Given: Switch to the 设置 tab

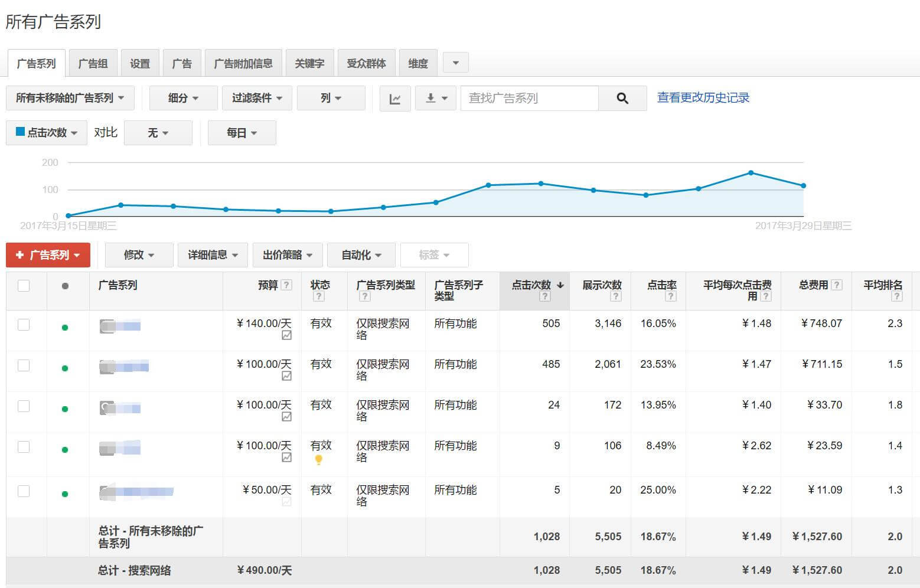Looking at the screenshot, I should (x=140, y=63).
